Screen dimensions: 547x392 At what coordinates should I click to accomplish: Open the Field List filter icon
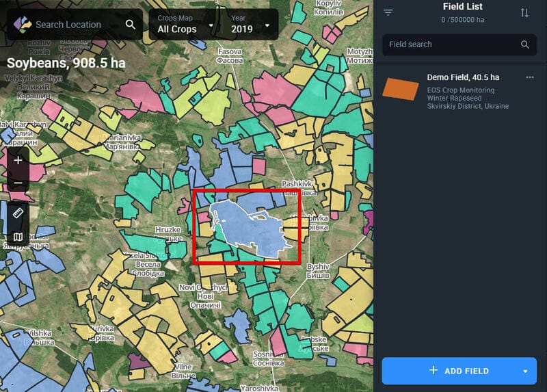388,12
